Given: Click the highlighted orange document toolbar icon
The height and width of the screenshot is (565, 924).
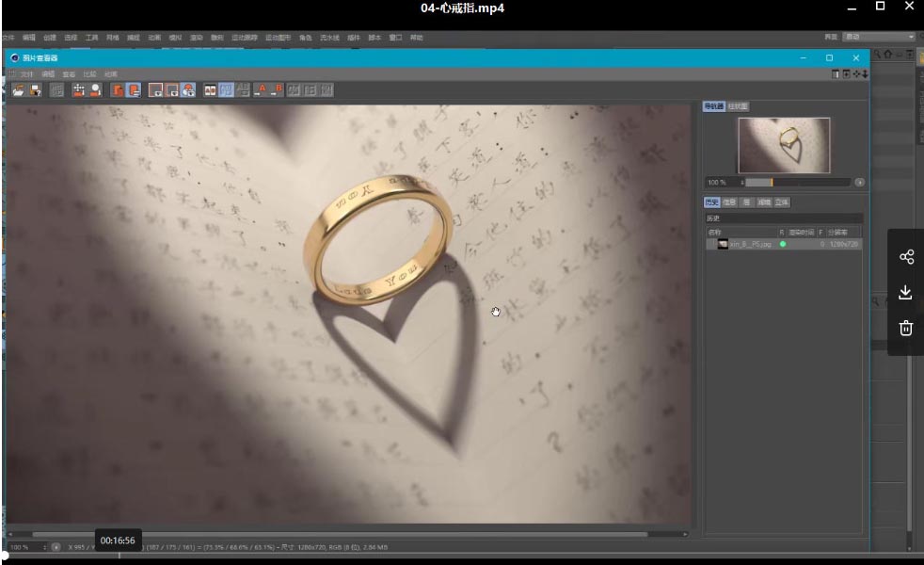Looking at the screenshot, I should click(x=134, y=90).
